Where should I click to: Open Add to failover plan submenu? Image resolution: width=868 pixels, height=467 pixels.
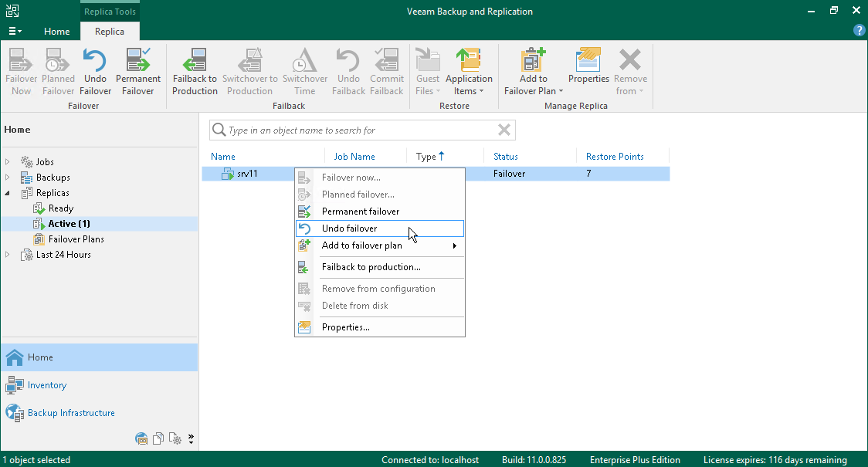[380, 245]
